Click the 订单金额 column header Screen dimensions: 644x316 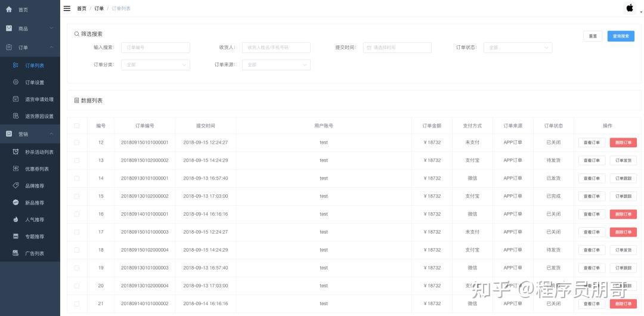pos(432,126)
